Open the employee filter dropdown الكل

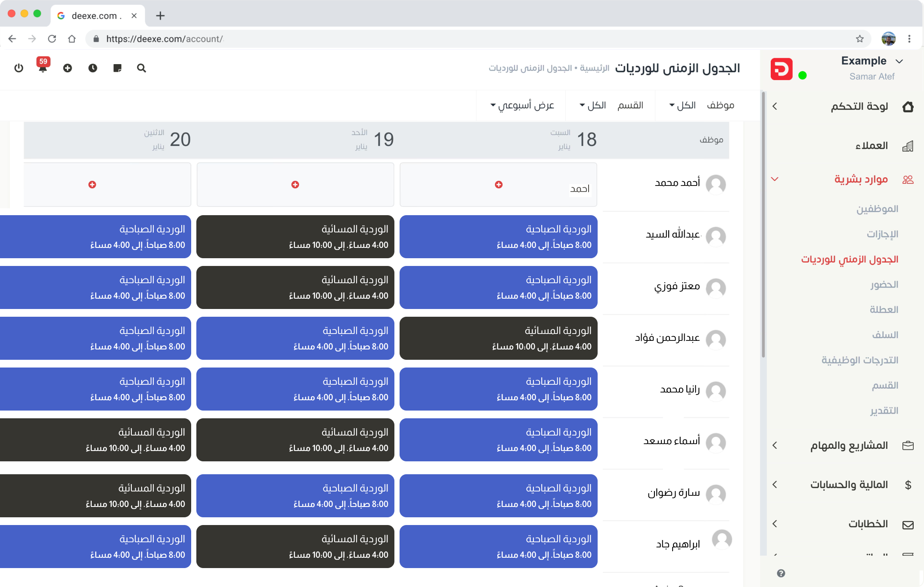point(683,105)
